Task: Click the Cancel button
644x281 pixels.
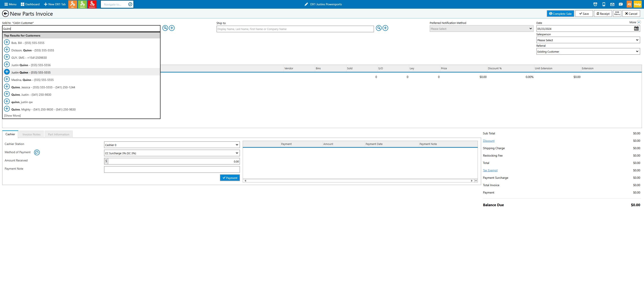Action: pyautogui.click(x=631, y=14)
